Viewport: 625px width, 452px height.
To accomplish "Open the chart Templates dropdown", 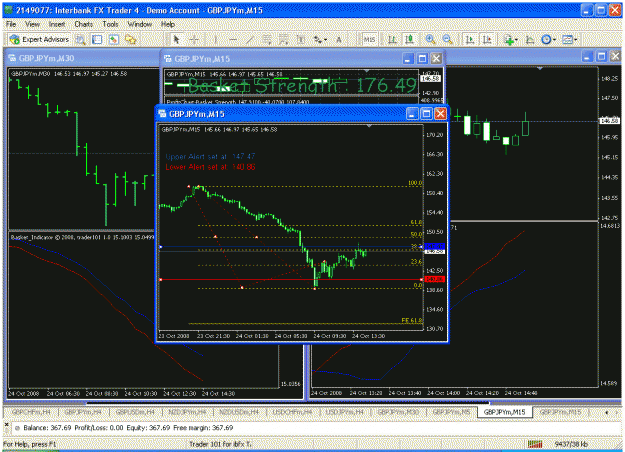I will [x=570, y=39].
